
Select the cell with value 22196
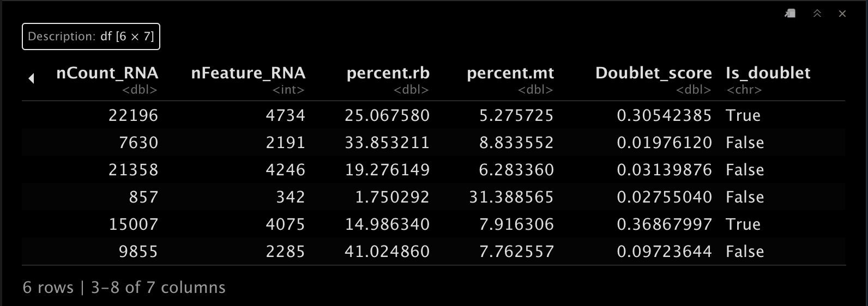(x=133, y=115)
